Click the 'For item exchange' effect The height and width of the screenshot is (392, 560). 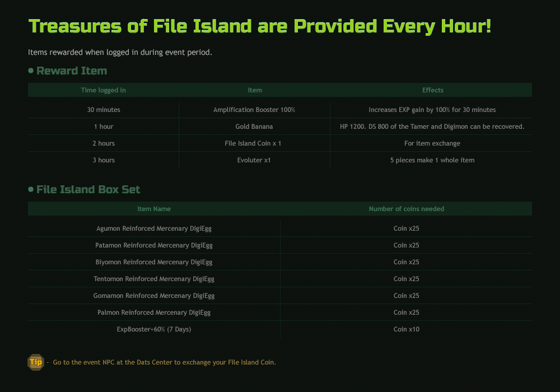(432, 143)
